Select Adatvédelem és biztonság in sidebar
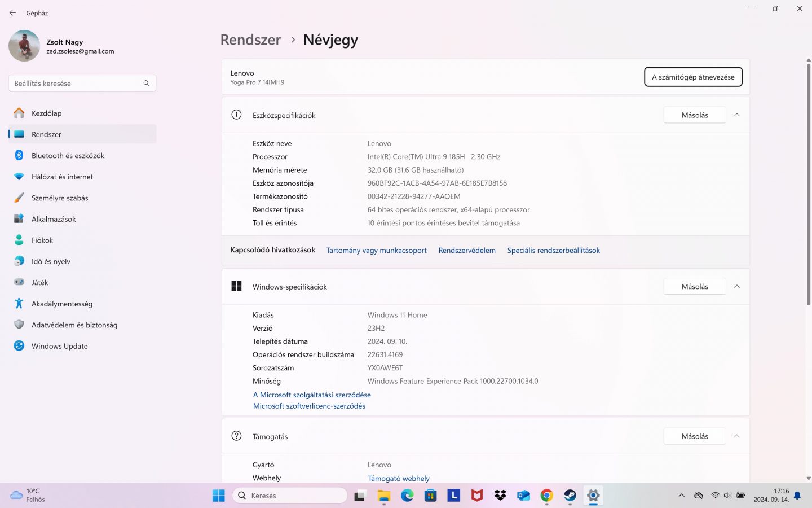Viewport: 812px width, 508px height. (82, 325)
